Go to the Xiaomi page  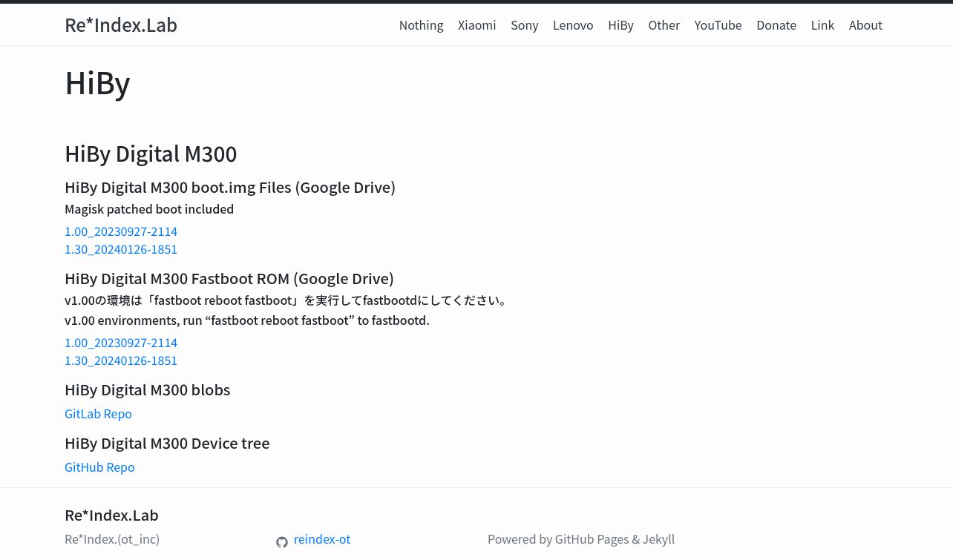pyautogui.click(x=477, y=25)
